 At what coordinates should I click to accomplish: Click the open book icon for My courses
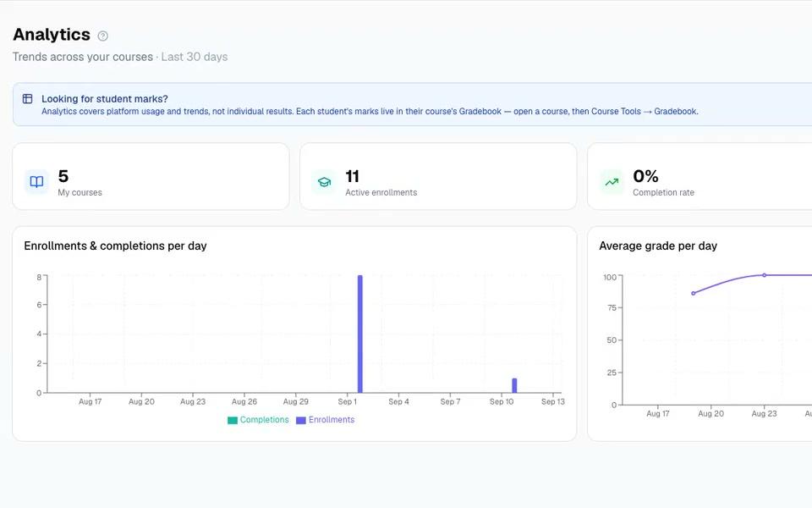point(36,181)
